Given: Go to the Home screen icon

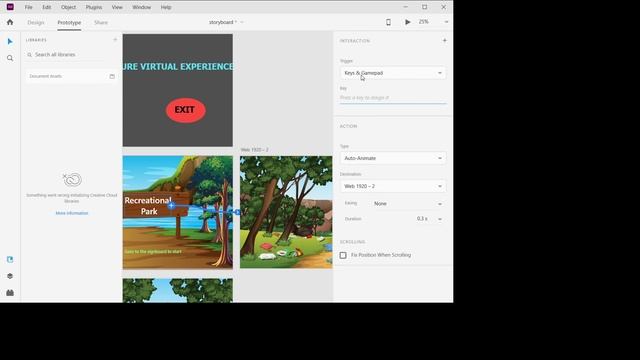Looking at the screenshot, I should point(10,22).
